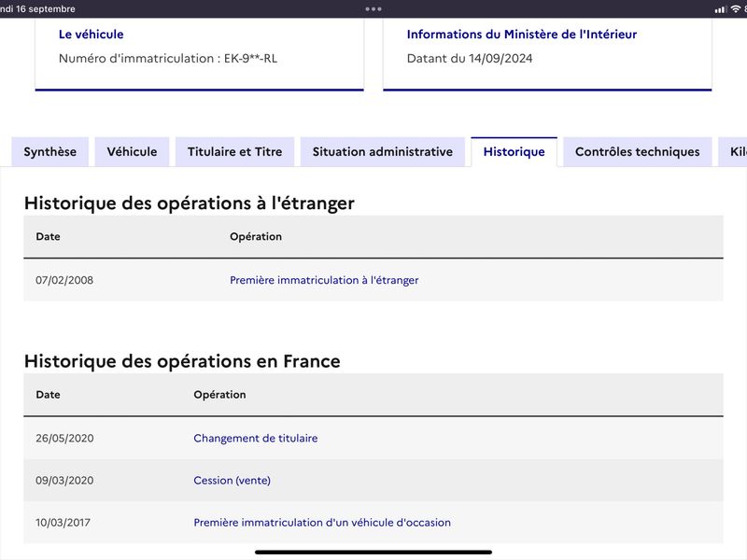Select the Situation administrative tab
The width and height of the screenshot is (747, 560).
click(x=383, y=152)
